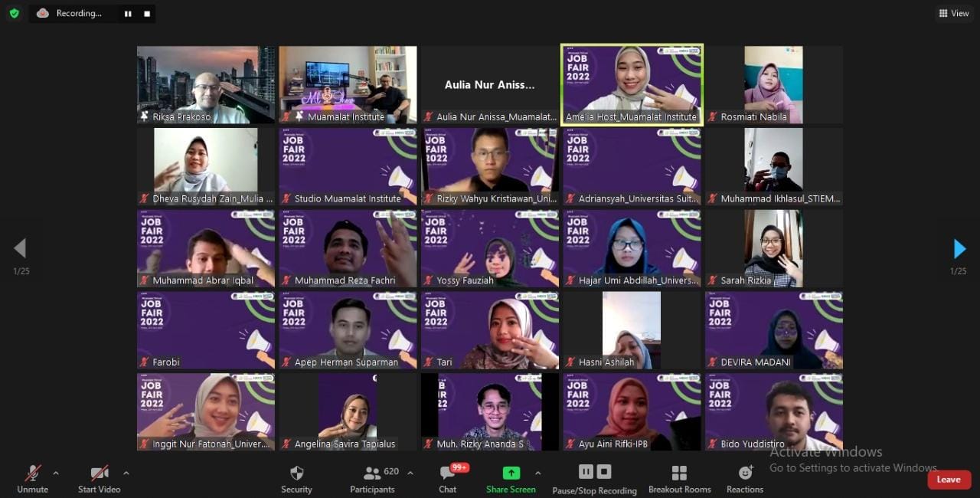Expand the arrow next to Share Screen
980x498 pixels.
(x=537, y=473)
